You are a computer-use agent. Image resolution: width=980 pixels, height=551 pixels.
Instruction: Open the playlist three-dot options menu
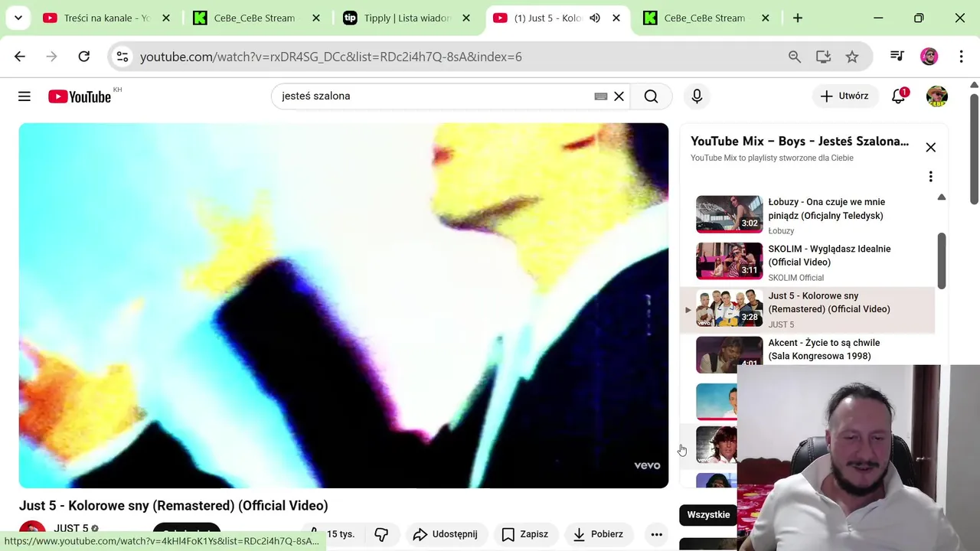[x=930, y=177]
